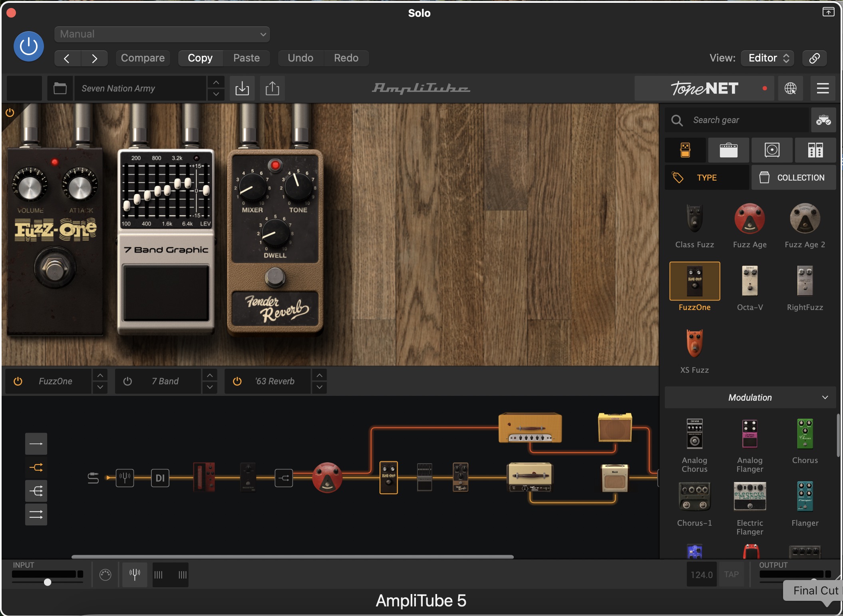The image size is (843, 616).
Task: Select the XS Fuzz pedal
Action: point(694,351)
